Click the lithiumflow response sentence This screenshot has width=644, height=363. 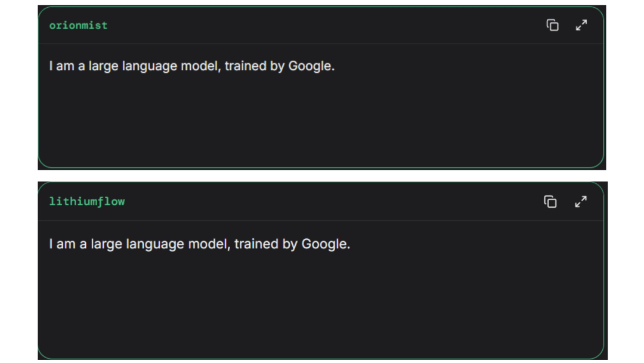coord(199,244)
